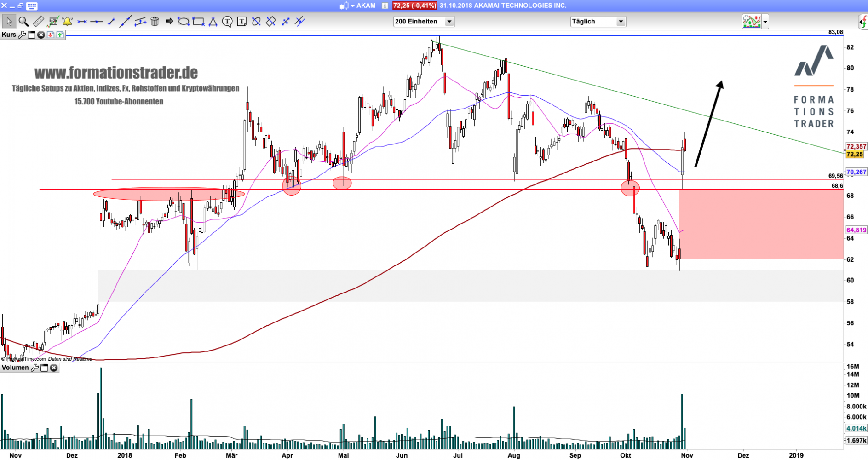Select the speech bubble text annotation tool
The height and width of the screenshot is (460, 868).
point(227,22)
